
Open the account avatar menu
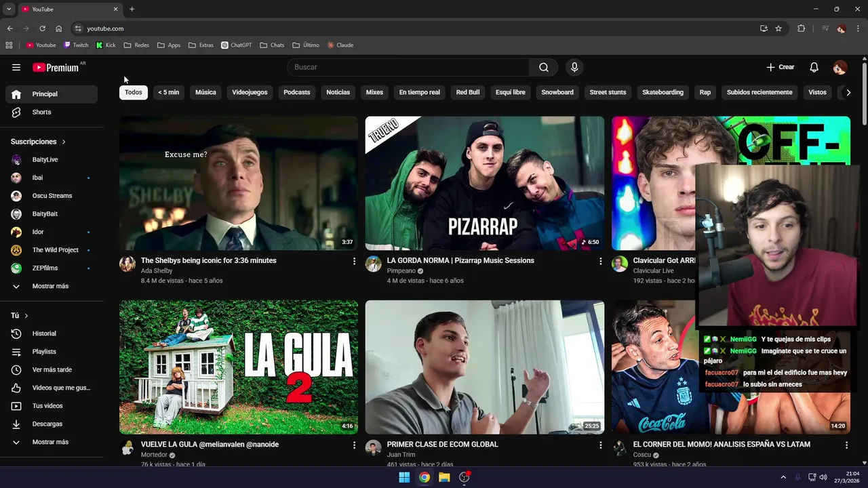click(840, 67)
